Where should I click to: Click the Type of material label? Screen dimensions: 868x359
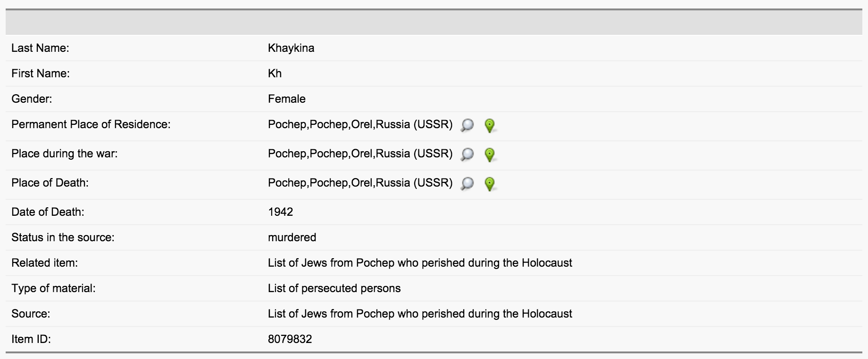click(x=53, y=288)
